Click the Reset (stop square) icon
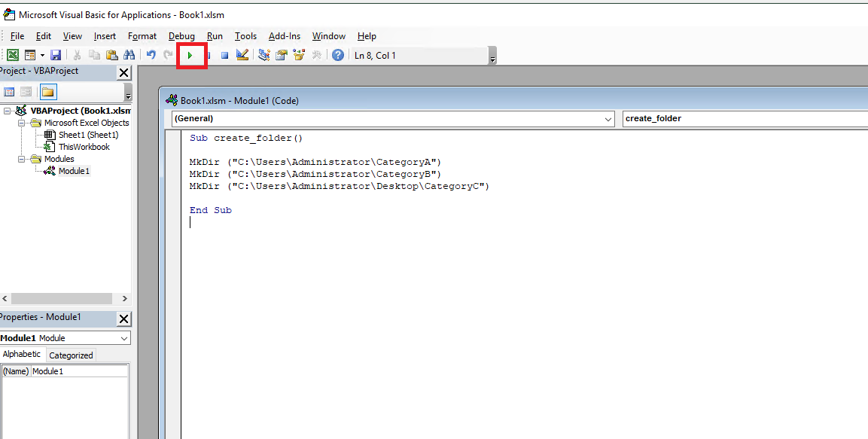Viewport: 868px width, 439px height. 224,55
